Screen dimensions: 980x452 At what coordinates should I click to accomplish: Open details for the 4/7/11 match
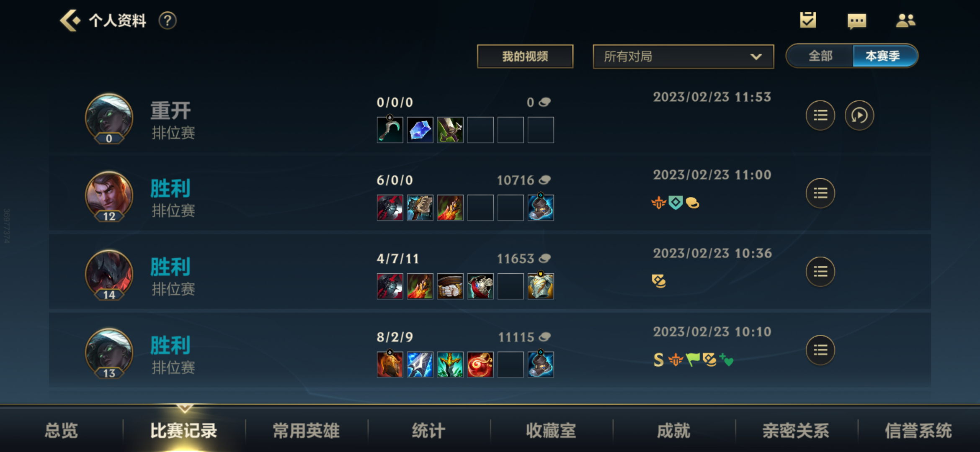820,272
